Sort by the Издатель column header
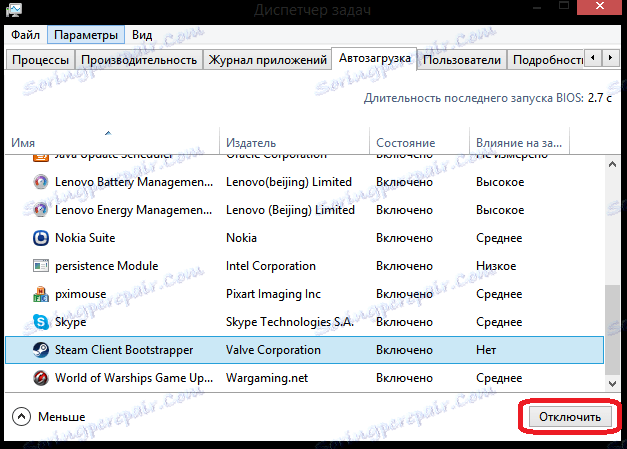The width and height of the screenshot is (627, 449). tap(294, 143)
